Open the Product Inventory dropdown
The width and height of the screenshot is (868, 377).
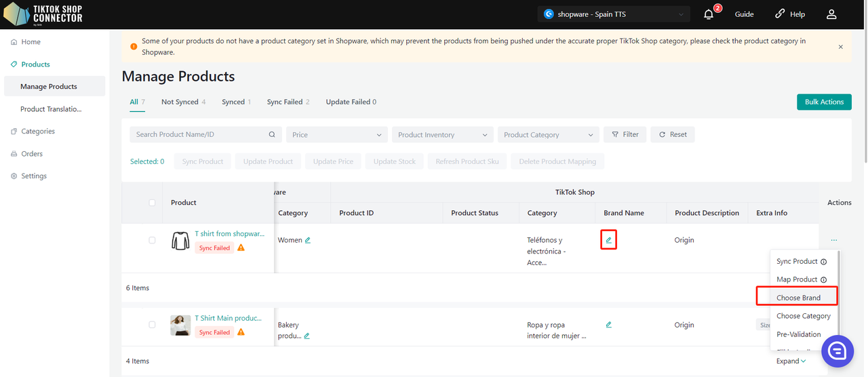pyautogui.click(x=442, y=135)
